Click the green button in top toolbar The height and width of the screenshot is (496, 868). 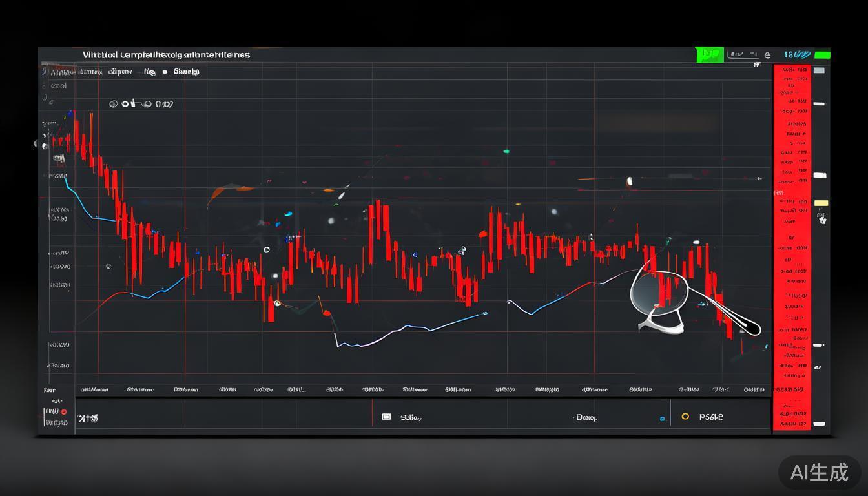click(x=709, y=55)
